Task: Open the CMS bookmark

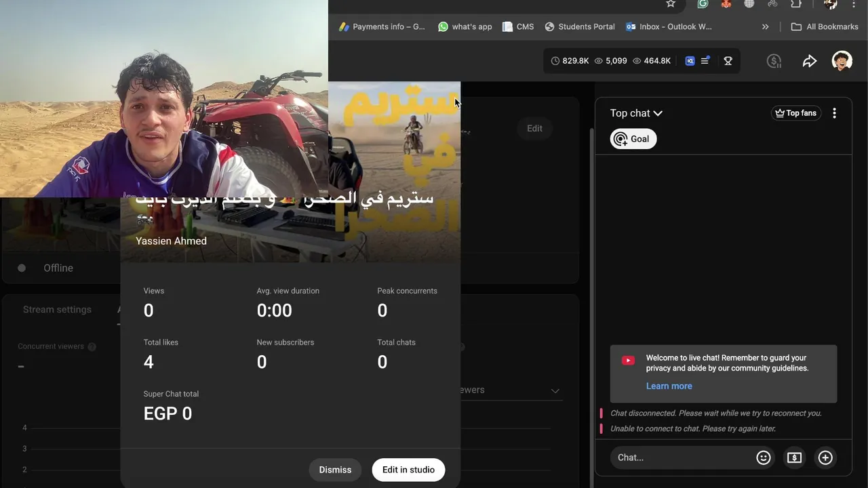Action: 518,26
